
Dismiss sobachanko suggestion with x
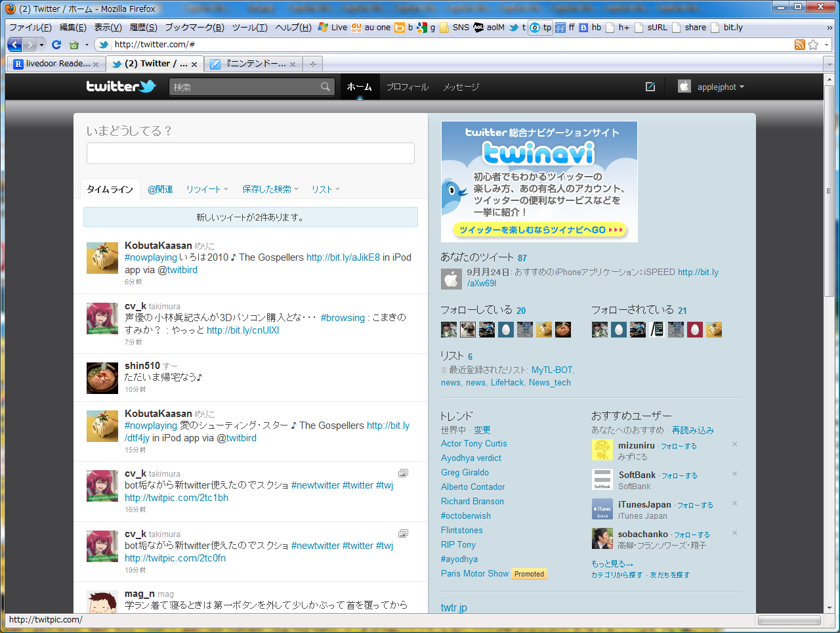735,533
